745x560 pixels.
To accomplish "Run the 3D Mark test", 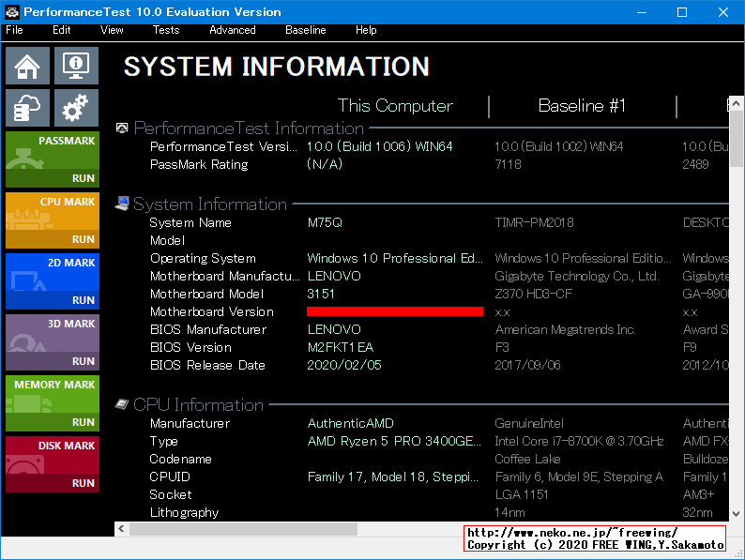I will (53, 342).
